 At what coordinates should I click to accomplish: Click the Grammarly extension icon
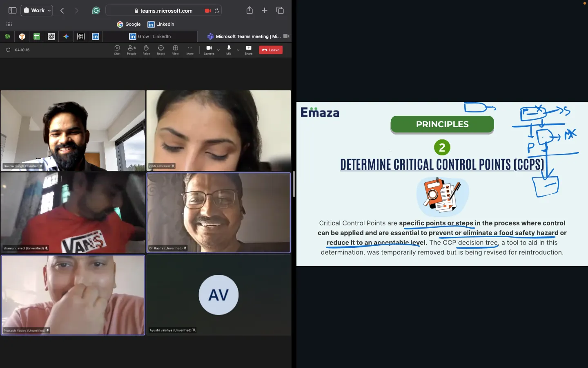(x=96, y=11)
